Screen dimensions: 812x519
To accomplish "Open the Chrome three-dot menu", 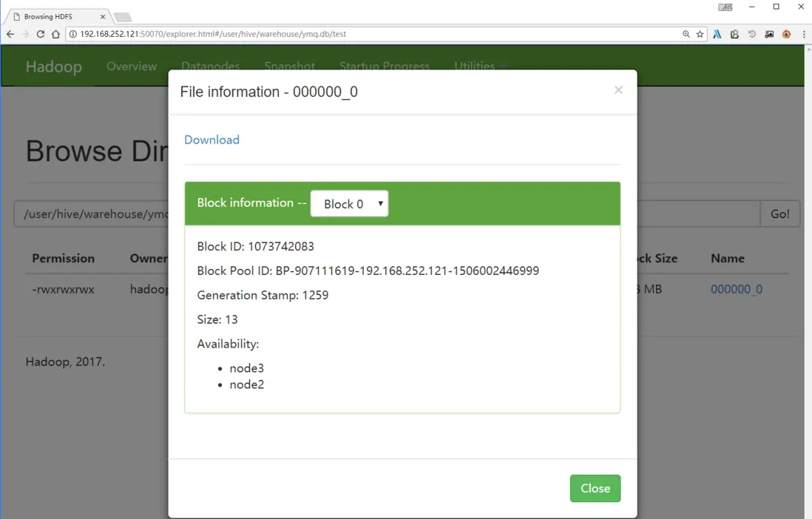I will pyautogui.click(x=804, y=34).
